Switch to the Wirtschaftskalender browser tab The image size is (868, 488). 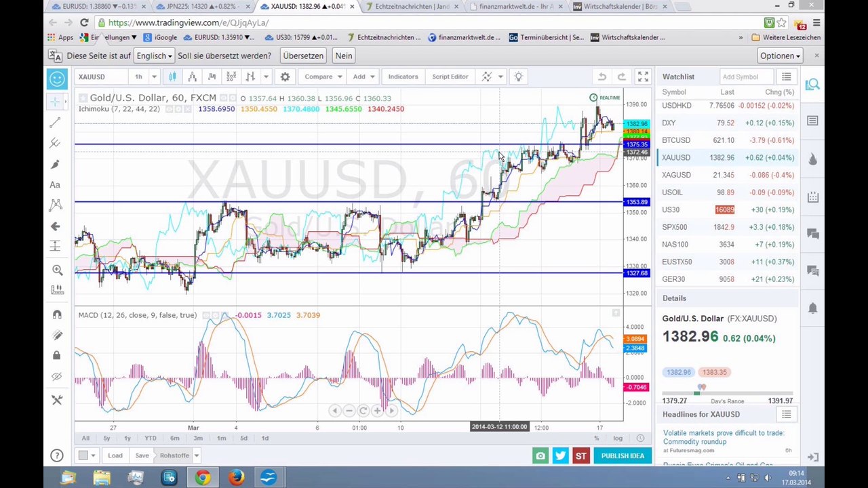[x=620, y=7]
